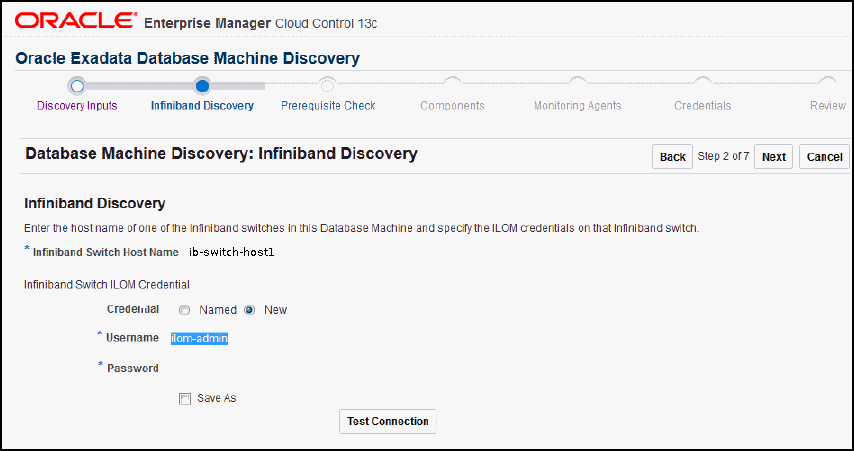Screen dimensions: 854x451
Task: Open the Infiniband Discovery step label
Action: click(x=202, y=106)
